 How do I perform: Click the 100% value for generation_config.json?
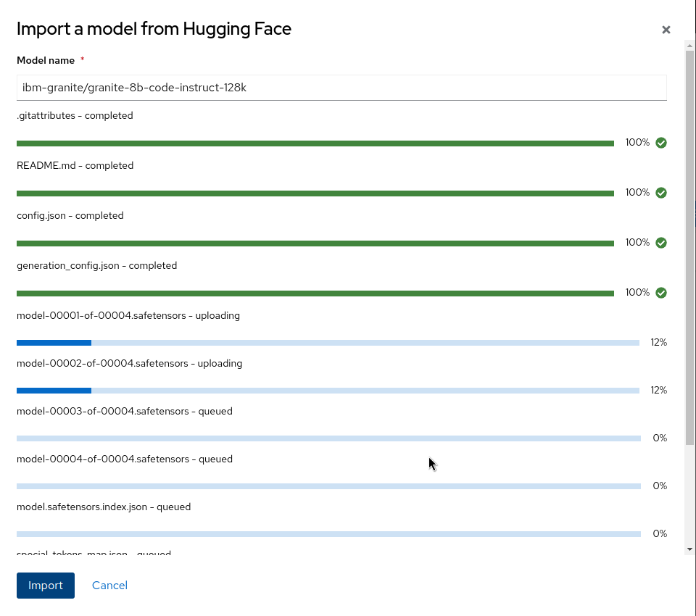pyautogui.click(x=637, y=293)
